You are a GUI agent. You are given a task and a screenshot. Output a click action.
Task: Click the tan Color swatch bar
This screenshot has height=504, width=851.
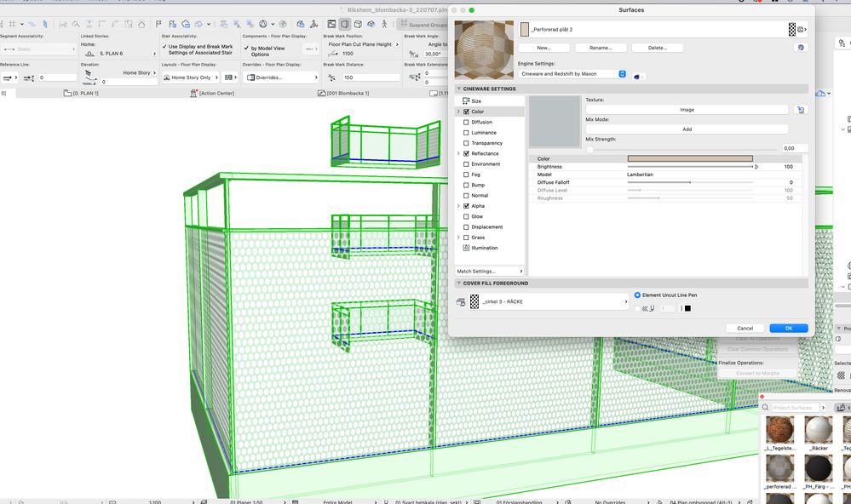(x=690, y=158)
